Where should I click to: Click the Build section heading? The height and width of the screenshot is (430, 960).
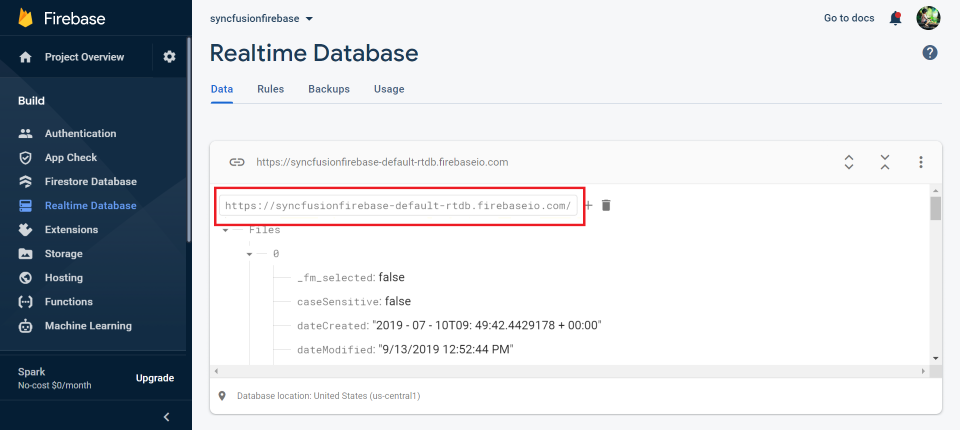31,101
